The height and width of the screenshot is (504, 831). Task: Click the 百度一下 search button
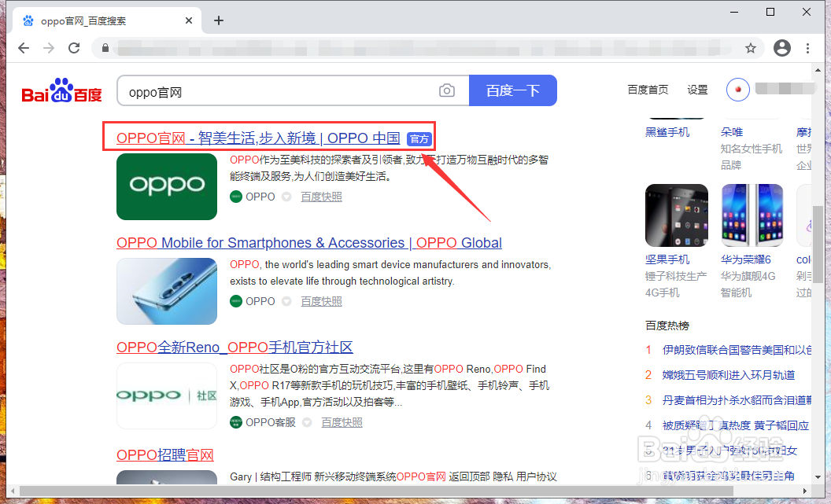coord(513,90)
